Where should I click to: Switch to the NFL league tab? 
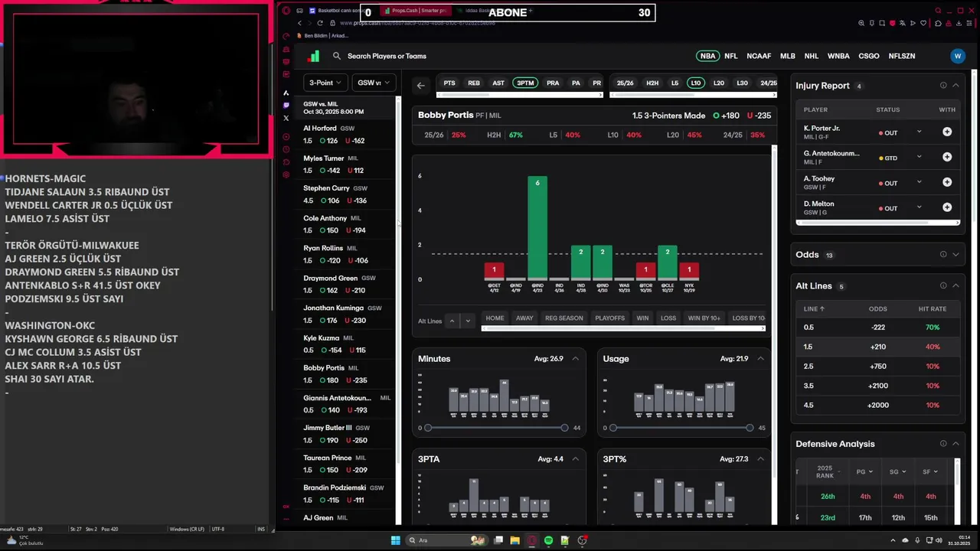coord(731,56)
